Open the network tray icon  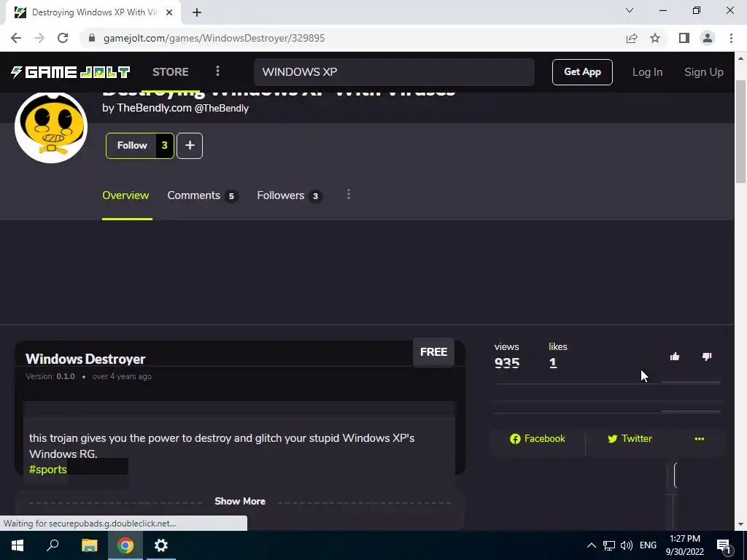pos(609,545)
